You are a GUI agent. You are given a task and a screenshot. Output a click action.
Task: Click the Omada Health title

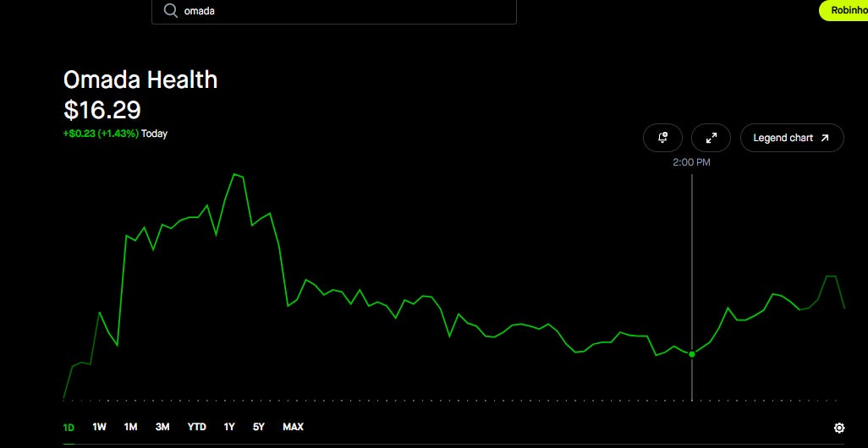pyautogui.click(x=140, y=79)
